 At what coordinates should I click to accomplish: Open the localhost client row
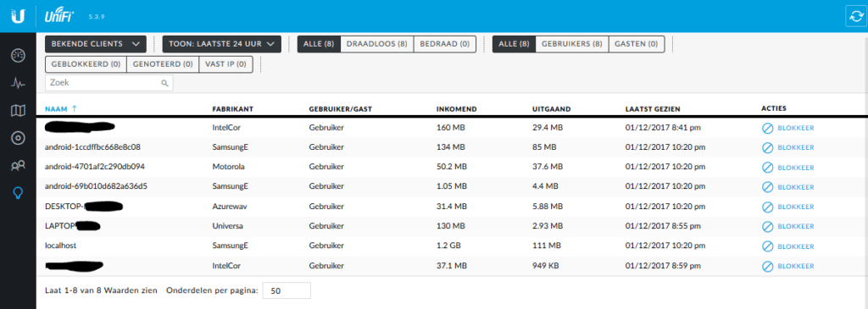click(x=452, y=246)
